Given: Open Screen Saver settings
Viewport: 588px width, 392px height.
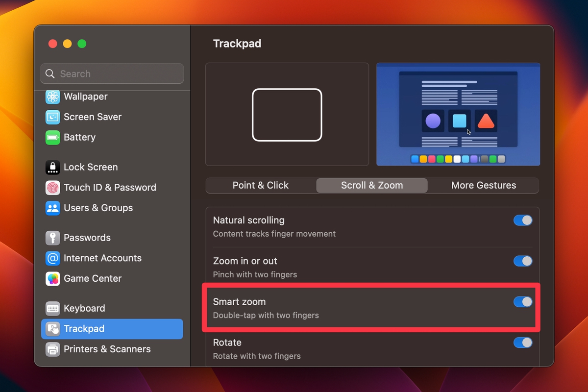Looking at the screenshot, I should pyautogui.click(x=92, y=117).
